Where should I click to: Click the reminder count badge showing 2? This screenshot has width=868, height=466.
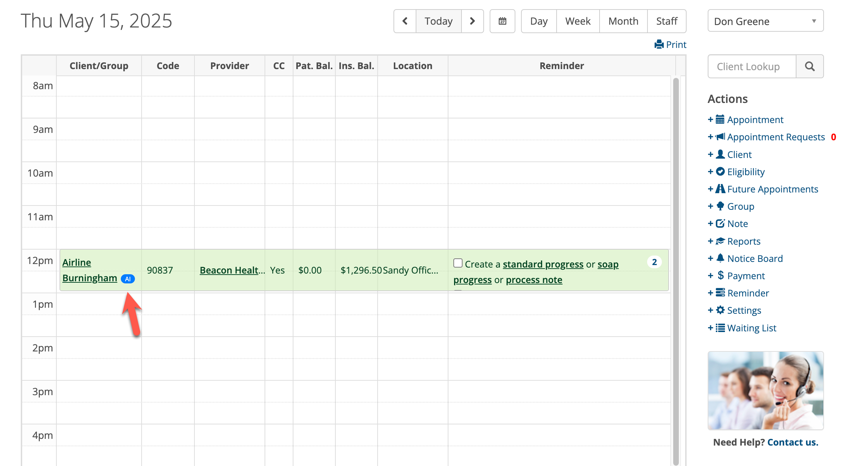(x=654, y=262)
